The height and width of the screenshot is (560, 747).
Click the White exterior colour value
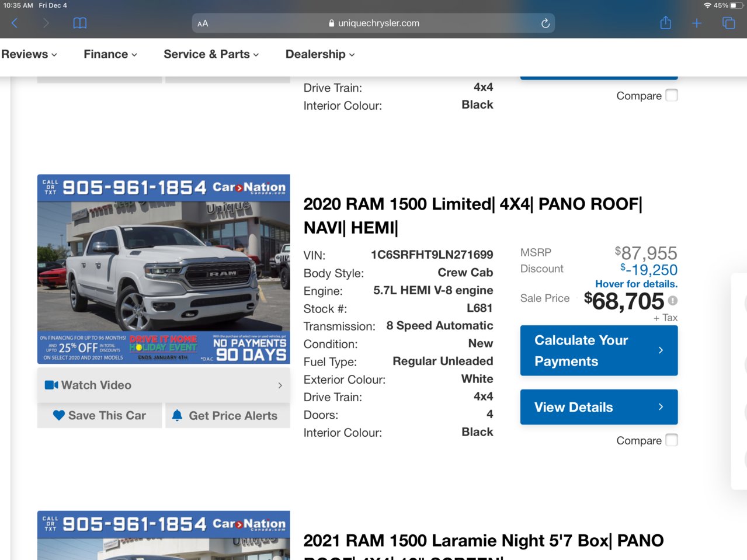(x=477, y=378)
